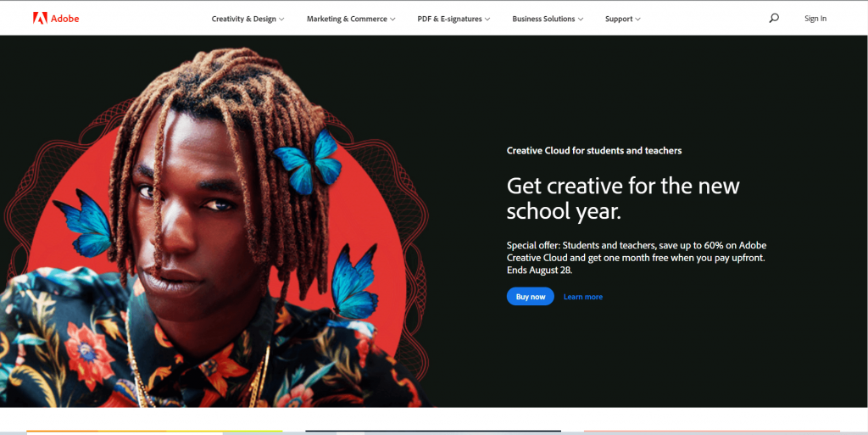Viewport: 868px width, 435px height.
Task: Open the Sign In link
Action: pos(815,19)
